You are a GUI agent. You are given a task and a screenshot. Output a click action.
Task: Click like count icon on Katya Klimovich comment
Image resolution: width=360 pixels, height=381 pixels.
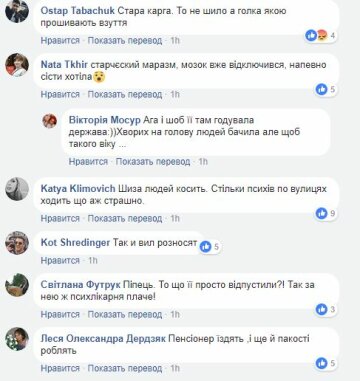pos(322,213)
